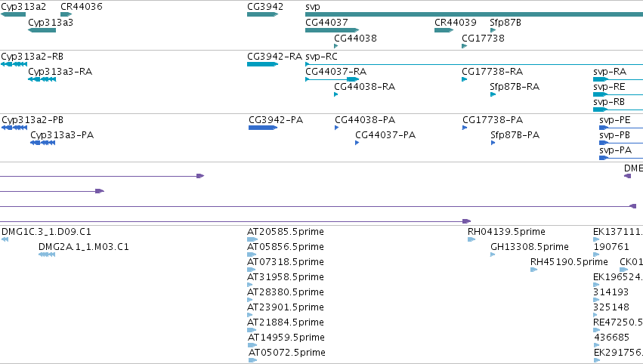Select the Cyp313a3 gene feature
The height and width of the screenshot is (364, 643).
(x=42, y=30)
